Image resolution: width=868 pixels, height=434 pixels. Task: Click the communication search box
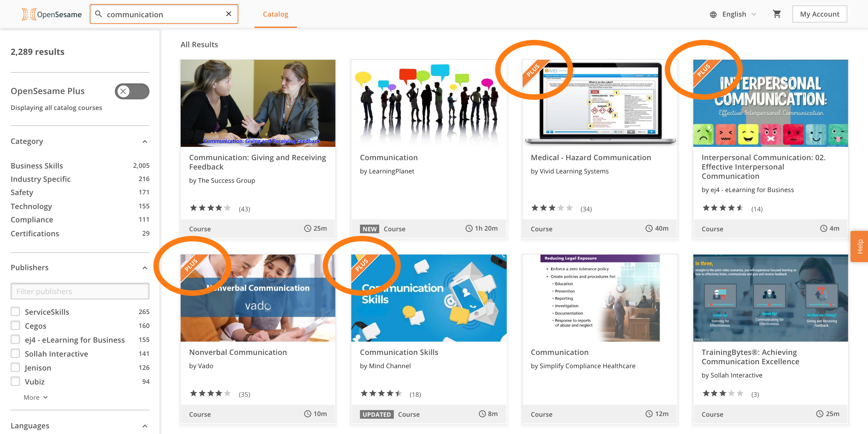[x=164, y=14]
